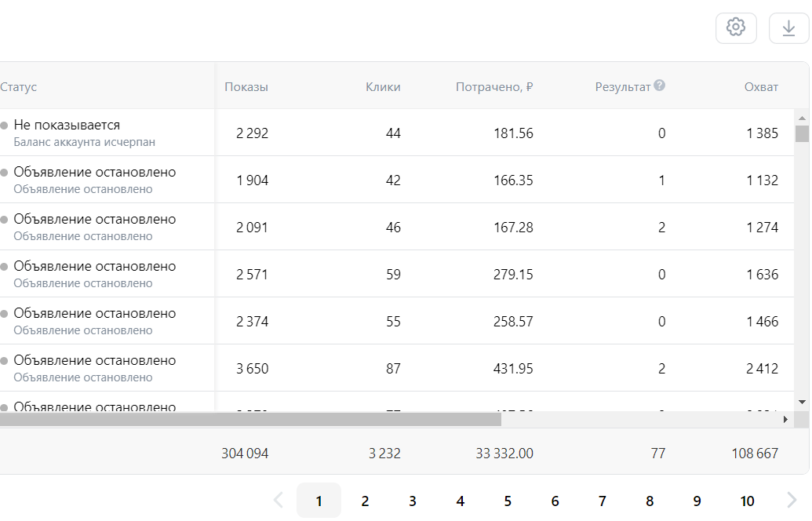
Task: Select page 5 in pagination
Action: pyautogui.click(x=508, y=501)
